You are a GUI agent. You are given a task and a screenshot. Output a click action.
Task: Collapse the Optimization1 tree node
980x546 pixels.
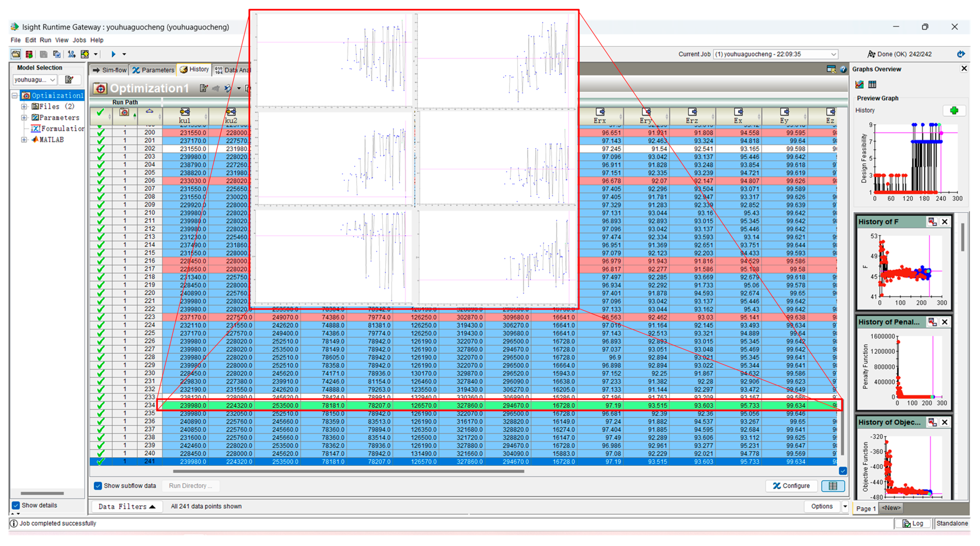coord(15,95)
